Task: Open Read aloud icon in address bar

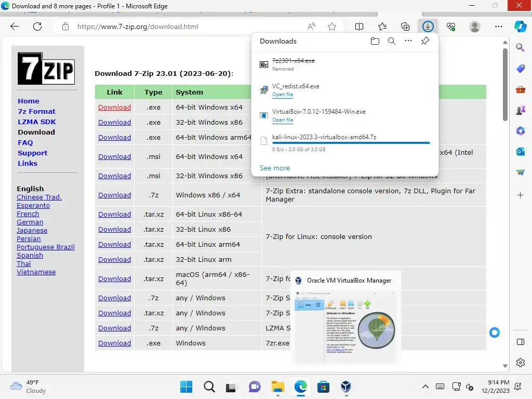Action: [311, 26]
